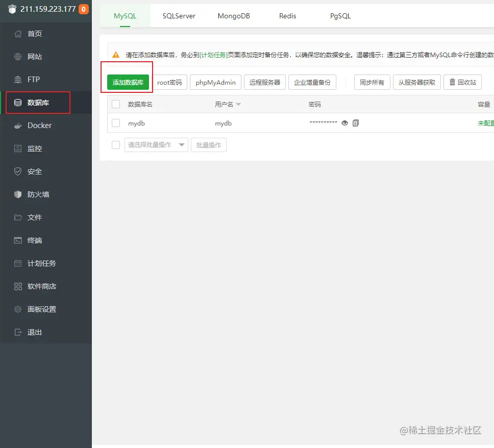The image size is (494, 448).
Task: Click the 远程服务器 button
Action: [x=265, y=82]
